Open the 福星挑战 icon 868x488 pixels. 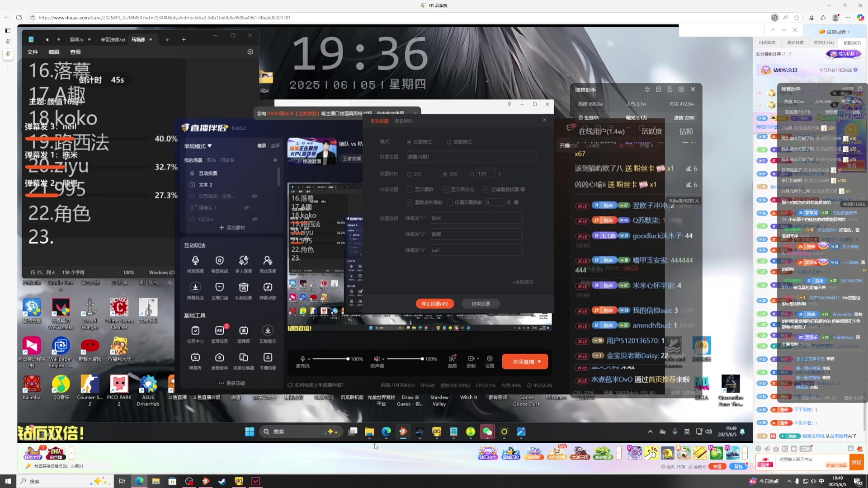pyautogui.click(x=219, y=264)
